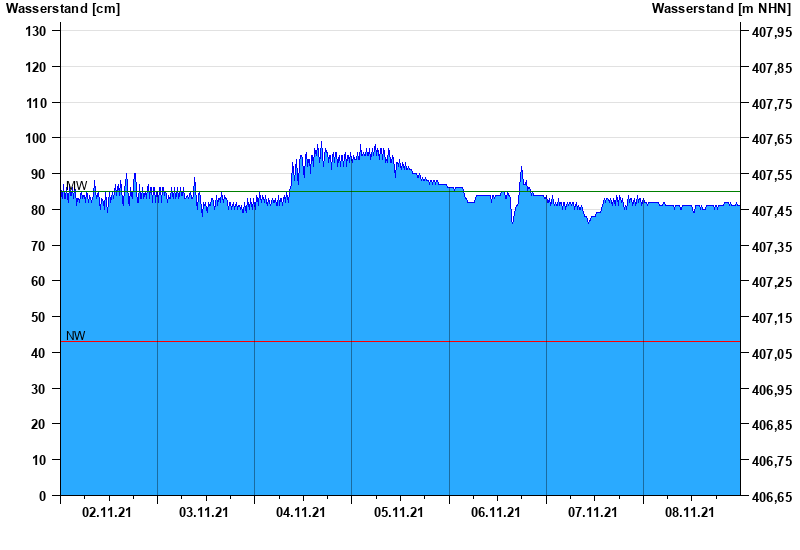This screenshot has height=550, width=800.
Task: Click the 'Wasserstand [m NHN]' axis title
Action: [721, 9]
